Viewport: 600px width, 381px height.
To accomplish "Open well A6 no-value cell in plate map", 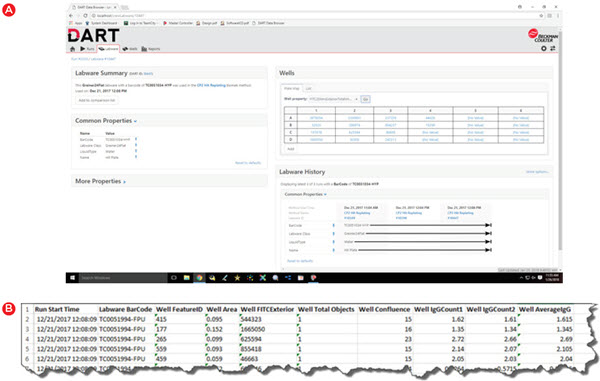I will click(x=521, y=118).
